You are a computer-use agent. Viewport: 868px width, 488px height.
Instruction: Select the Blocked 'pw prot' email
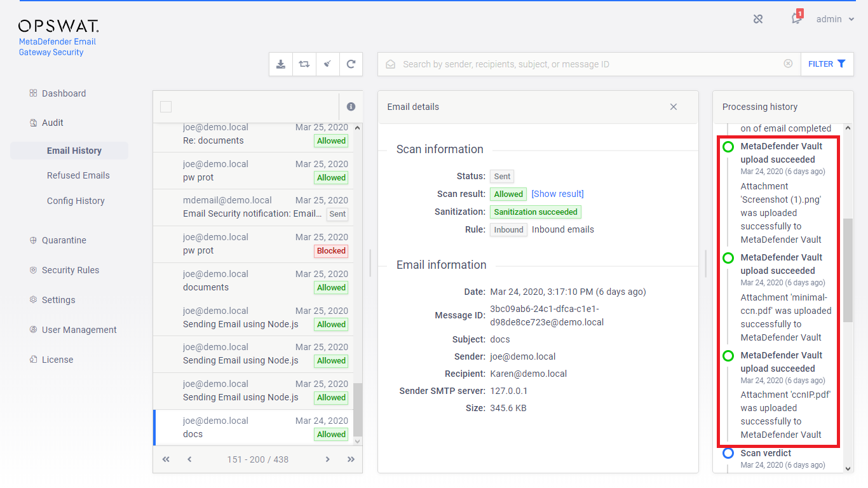(253, 244)
